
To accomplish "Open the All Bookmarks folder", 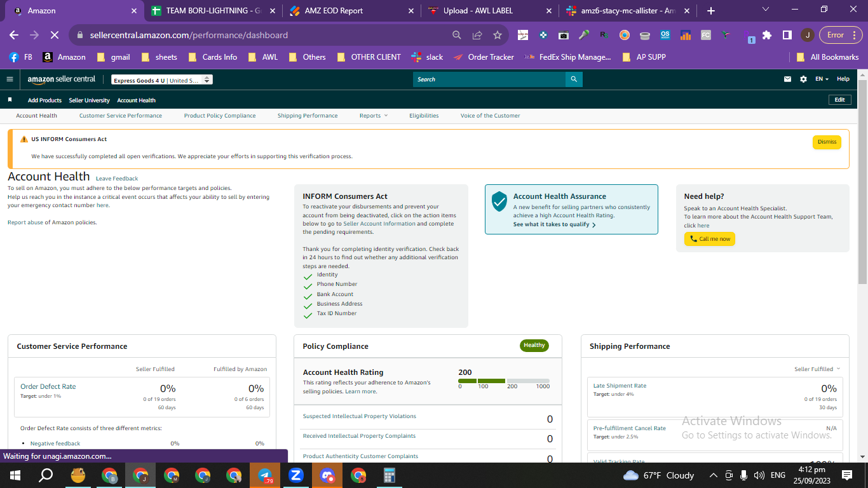I will coord(827,57).
